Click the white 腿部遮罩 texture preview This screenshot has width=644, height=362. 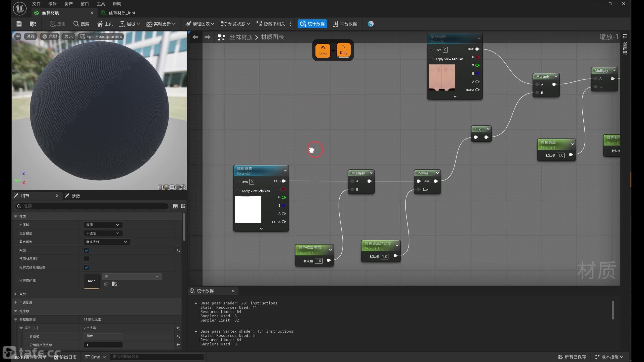tap(248, 209)
